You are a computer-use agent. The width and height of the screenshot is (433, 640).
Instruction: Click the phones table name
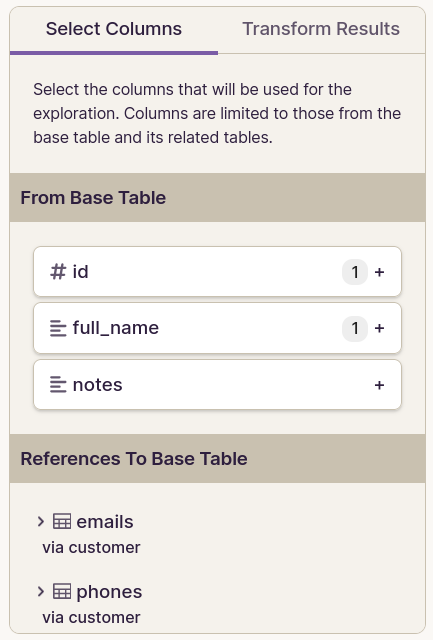tap(109, 592)
